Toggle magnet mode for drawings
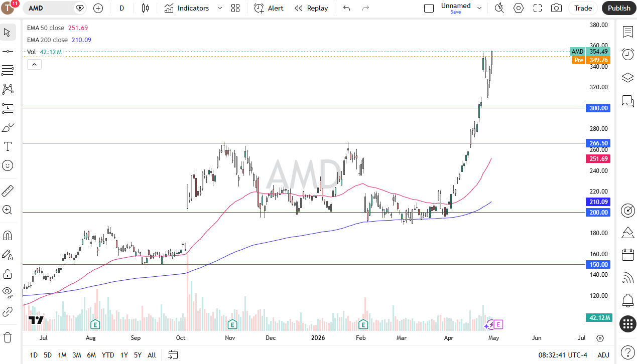Screen dimensions: 637x364 (8, 235)
